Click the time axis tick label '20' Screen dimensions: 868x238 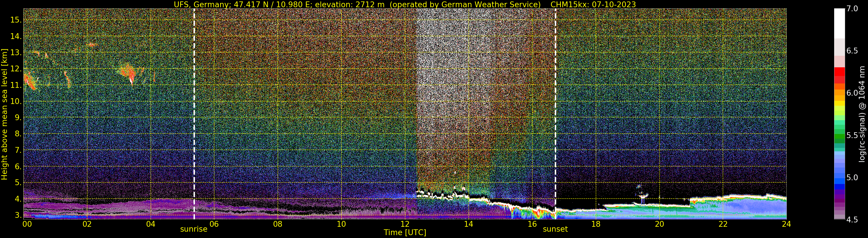659,224
